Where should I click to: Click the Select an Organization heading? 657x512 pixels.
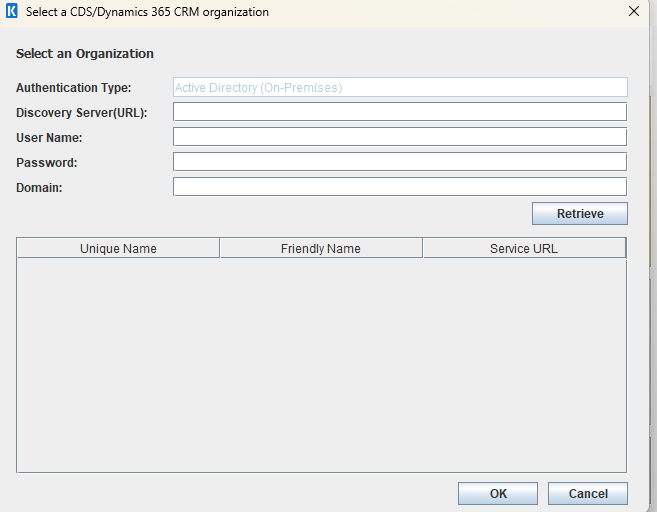tap(85, 54)
